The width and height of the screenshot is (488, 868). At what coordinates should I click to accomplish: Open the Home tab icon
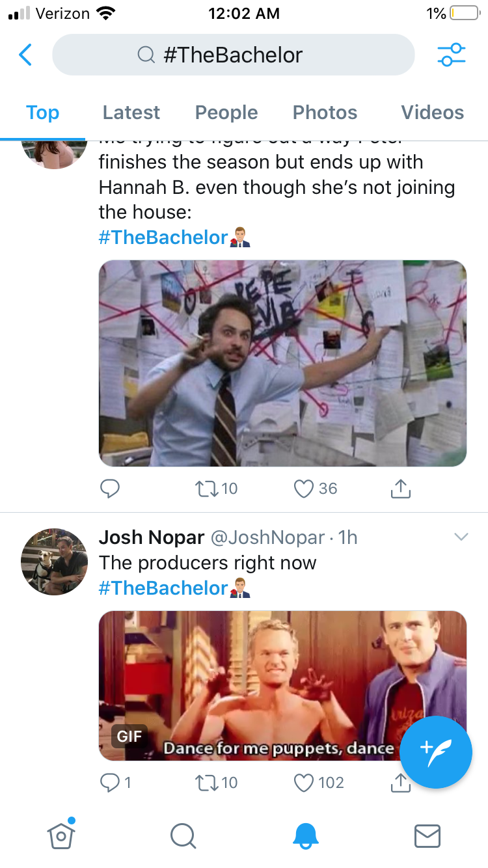(x=61, y=834)
